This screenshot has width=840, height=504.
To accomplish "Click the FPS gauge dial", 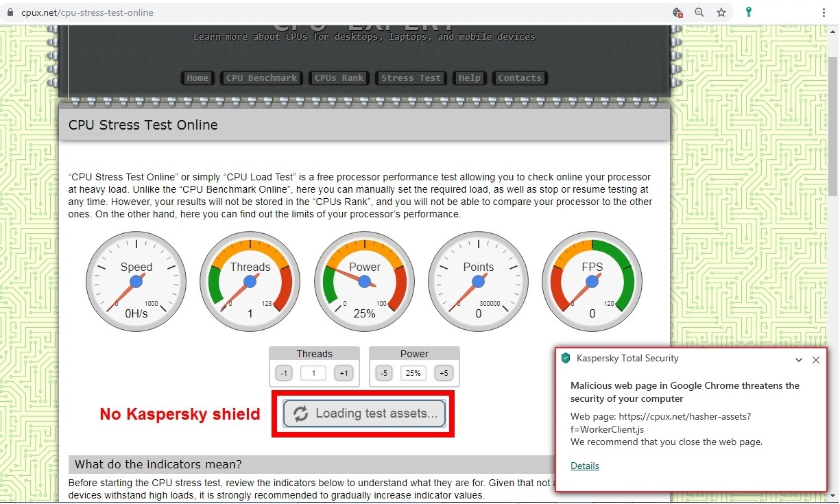I will (x=592, y=282).
